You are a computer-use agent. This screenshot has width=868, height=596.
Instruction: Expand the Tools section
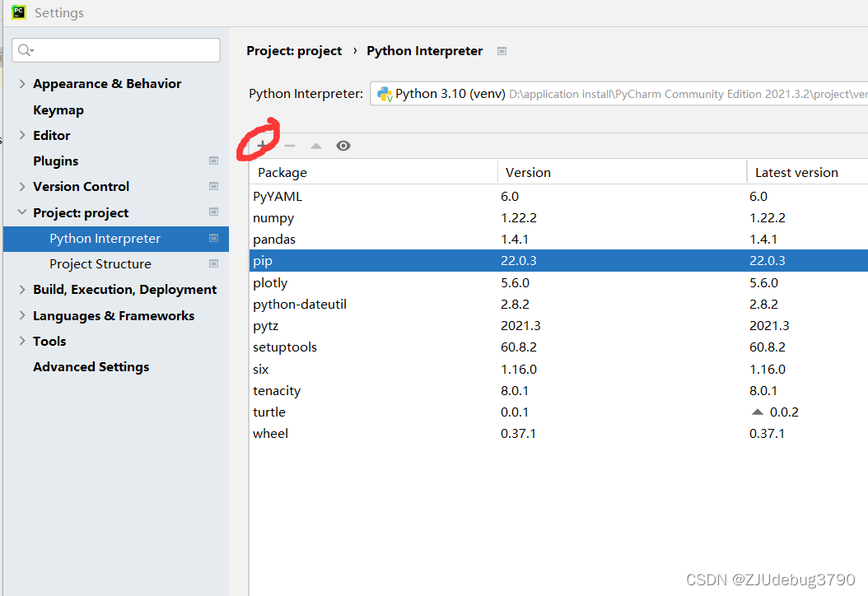[x=22, y=341]
